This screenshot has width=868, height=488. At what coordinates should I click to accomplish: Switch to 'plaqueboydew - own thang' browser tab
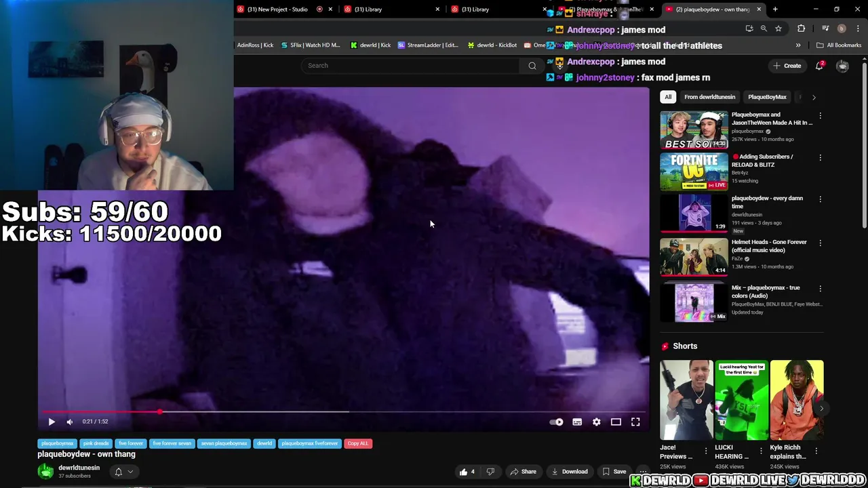click(x=712, y=9)
